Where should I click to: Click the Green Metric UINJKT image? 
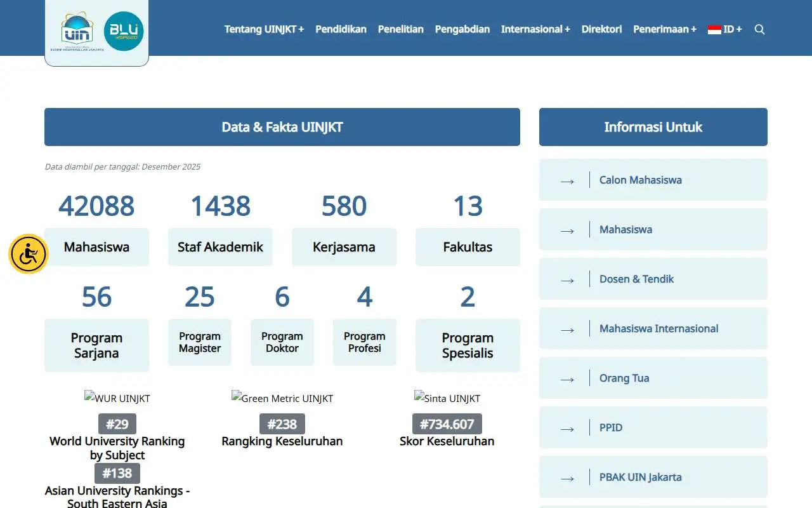coord(282,398)
